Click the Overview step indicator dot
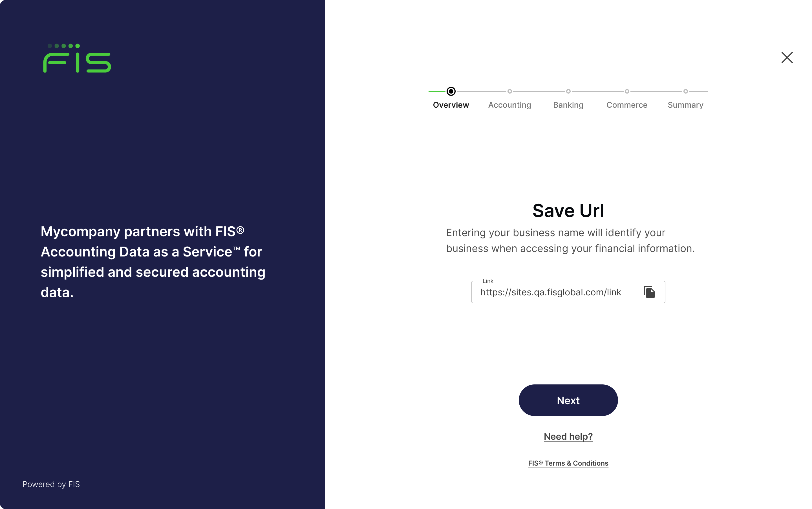This screenshot has height=509, width=812. 451,91
